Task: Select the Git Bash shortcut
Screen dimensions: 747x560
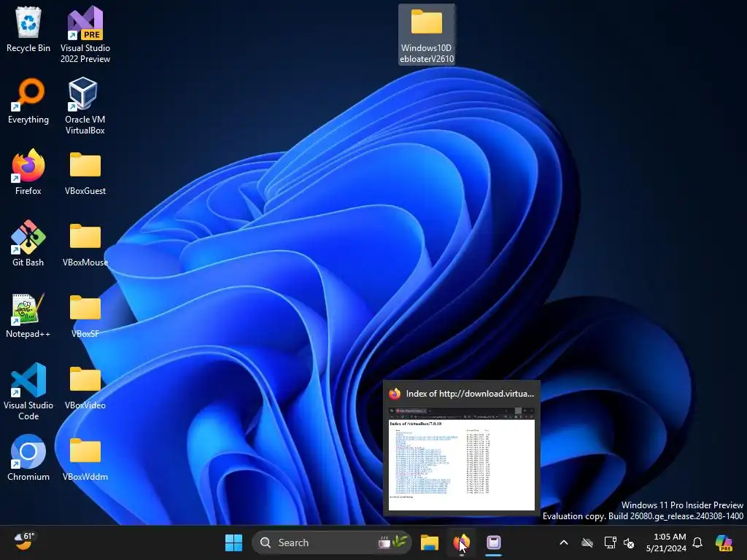Action: click(x=28, y=244)
